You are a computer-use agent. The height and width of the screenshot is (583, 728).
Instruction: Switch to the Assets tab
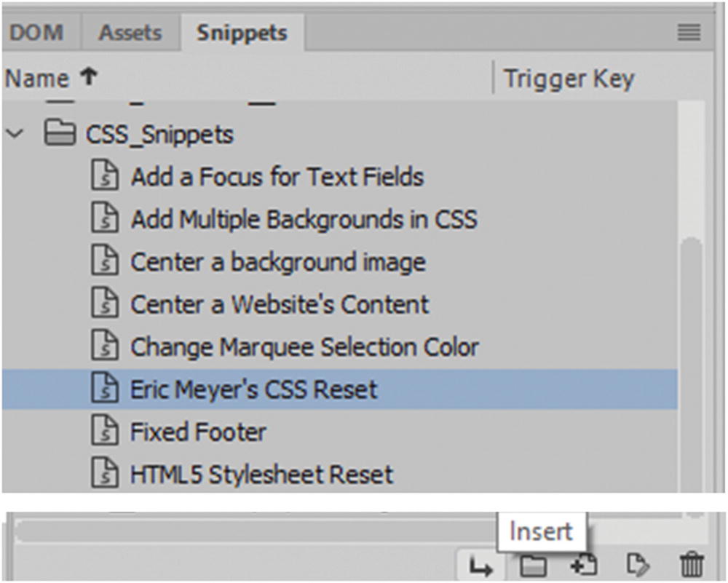[131, 33]
